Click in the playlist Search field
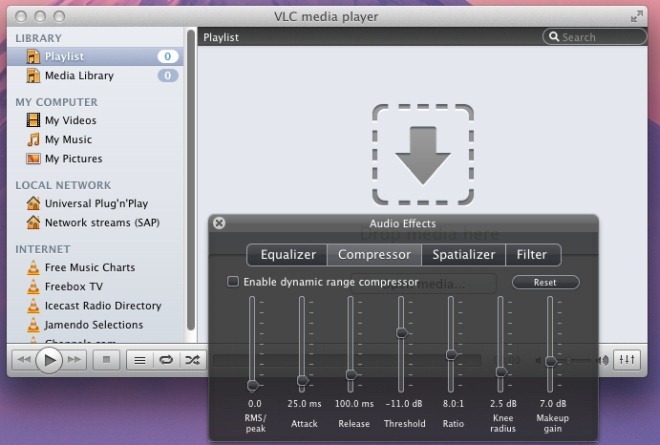The image size is (660, 445). [x=594, y=37]
